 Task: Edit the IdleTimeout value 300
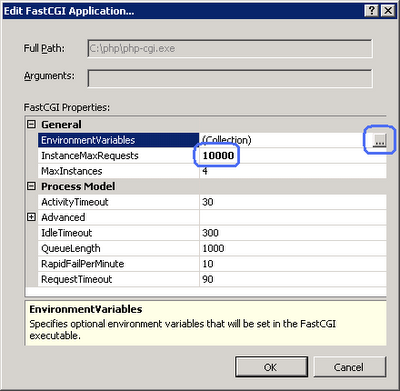coord(293,233)
